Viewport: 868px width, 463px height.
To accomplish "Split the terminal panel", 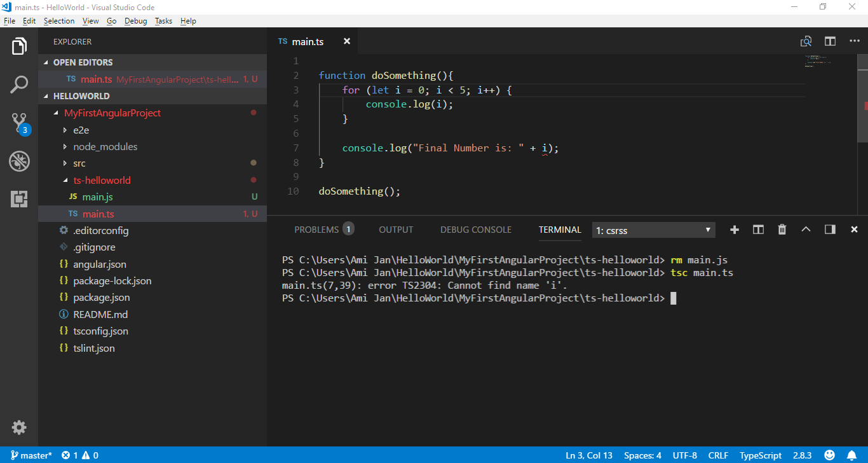I will 758,230.
